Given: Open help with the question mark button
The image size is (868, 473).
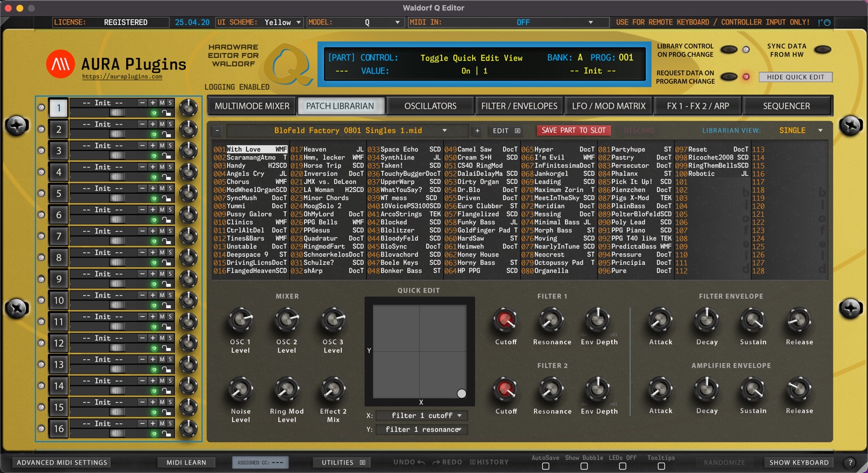Looking at the screenshot, I should pos(850,463).
